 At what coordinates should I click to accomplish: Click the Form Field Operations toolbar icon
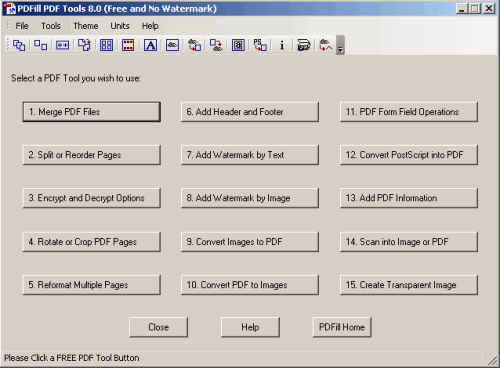point(238,45)
